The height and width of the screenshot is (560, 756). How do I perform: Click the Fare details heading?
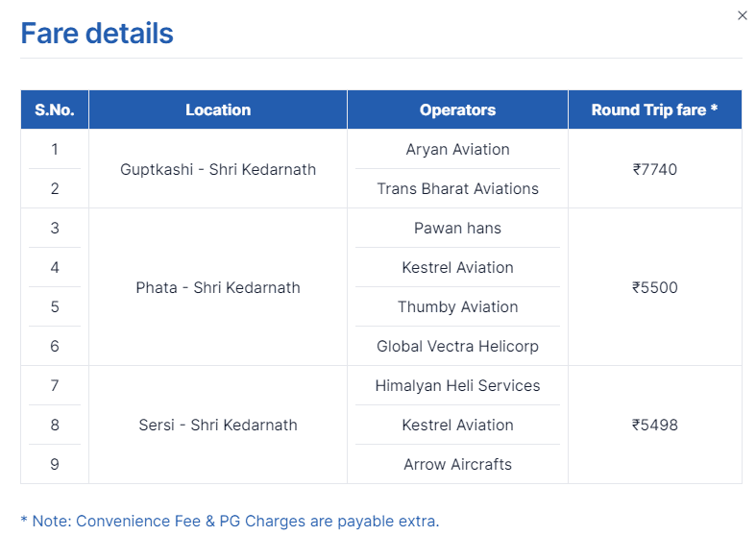(97, 34)
